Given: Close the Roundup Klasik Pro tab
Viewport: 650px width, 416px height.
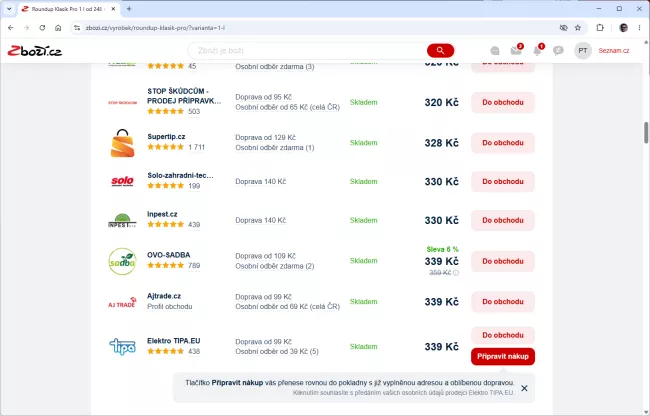Looking at the screenshot, I should pyautogui.click(x=113, y=9).
